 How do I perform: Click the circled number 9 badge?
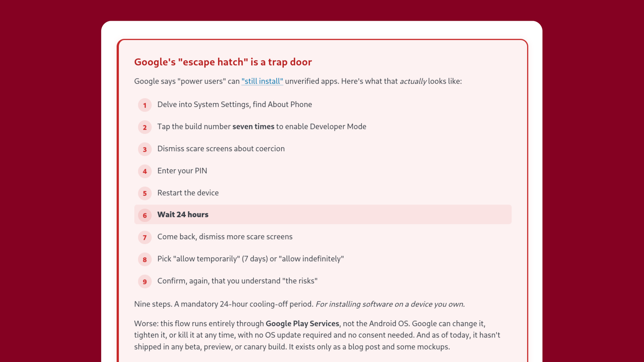coord(145,282)
